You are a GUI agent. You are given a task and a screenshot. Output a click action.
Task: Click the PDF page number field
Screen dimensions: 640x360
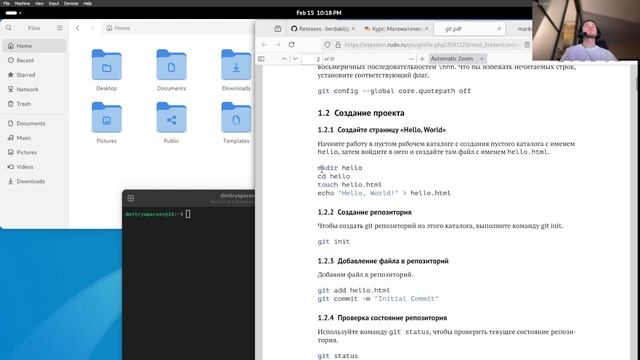click(312, 59)
